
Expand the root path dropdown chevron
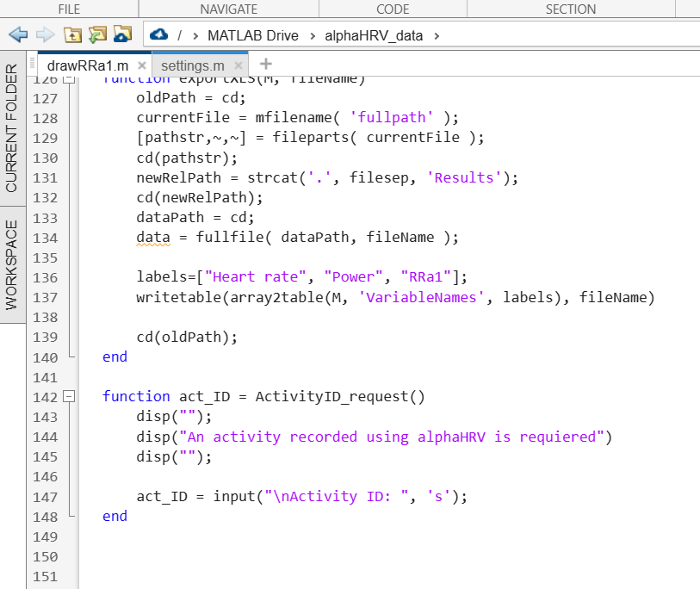[x=195, y=35]
